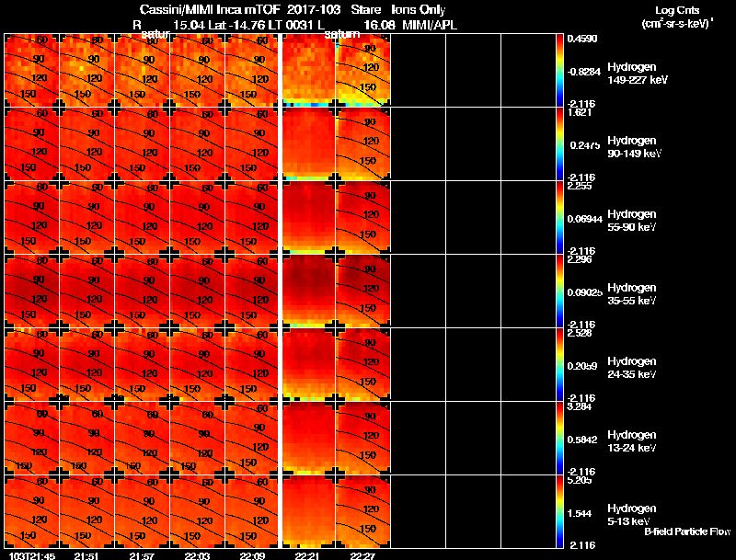Viewport: 736px width, 560px height.
Task: Click the 21:45 panel in the 149-227 keV row
Action: coord(31,71)
